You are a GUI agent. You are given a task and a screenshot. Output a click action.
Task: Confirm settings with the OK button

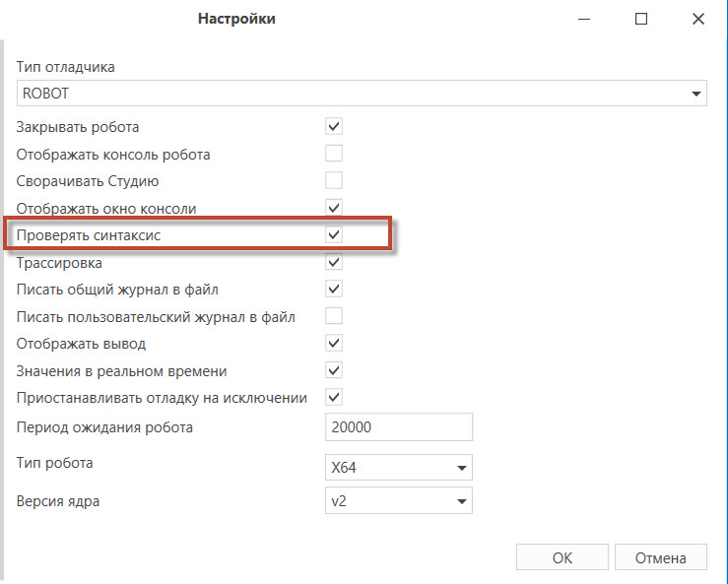tap(563, 557)
